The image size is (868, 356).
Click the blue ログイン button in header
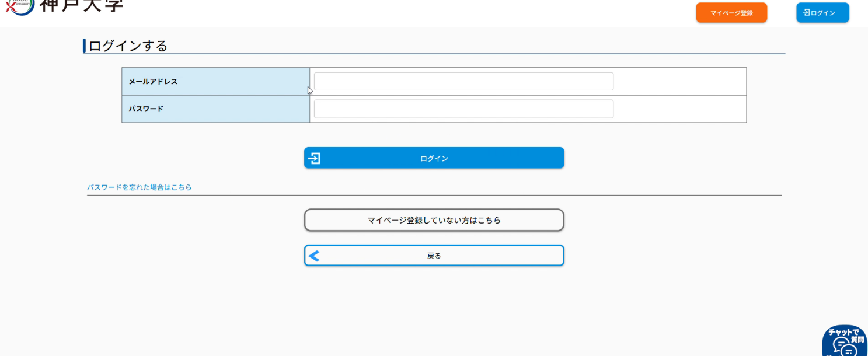click(822, 13)
